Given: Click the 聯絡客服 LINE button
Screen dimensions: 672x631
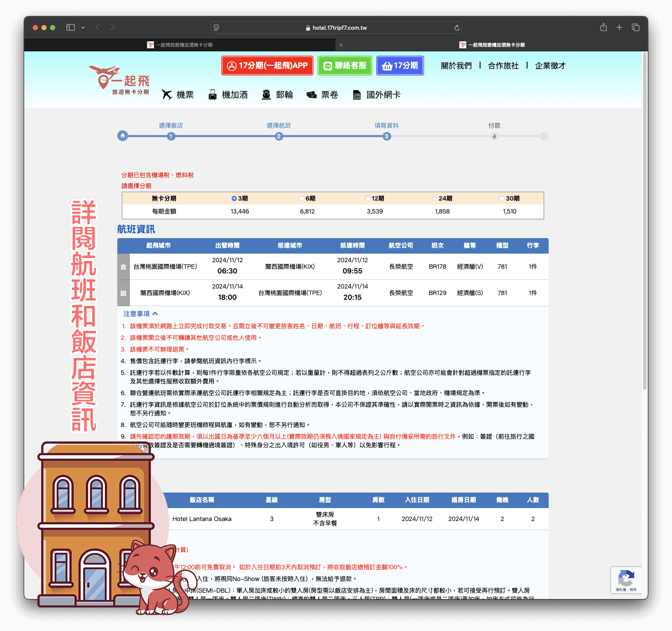Looking at the screenshot, I should tap(345, 66).
